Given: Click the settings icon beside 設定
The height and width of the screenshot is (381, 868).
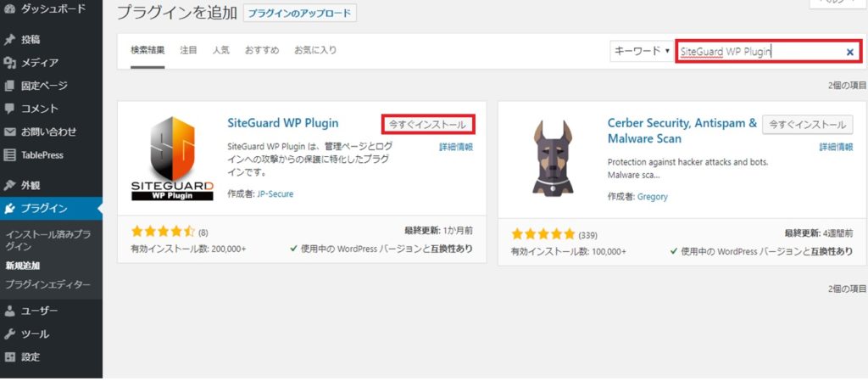Looking at the screenshot, I should (x=9, y=357).
